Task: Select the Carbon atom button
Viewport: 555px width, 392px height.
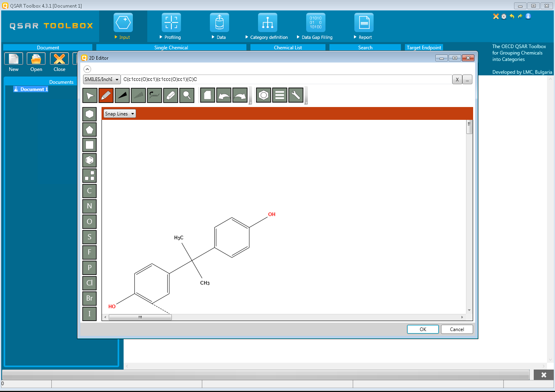Action: point(89,191)
